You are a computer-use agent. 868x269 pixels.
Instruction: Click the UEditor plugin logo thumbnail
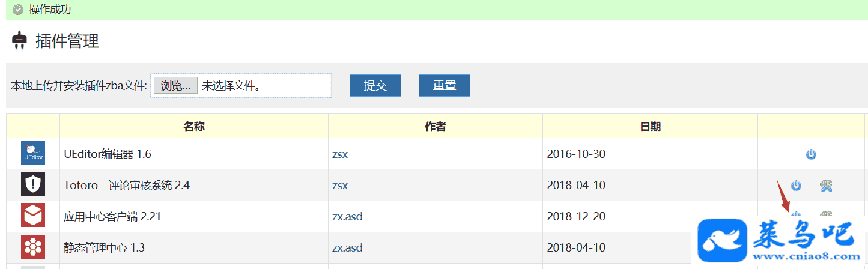pos(33,153)
